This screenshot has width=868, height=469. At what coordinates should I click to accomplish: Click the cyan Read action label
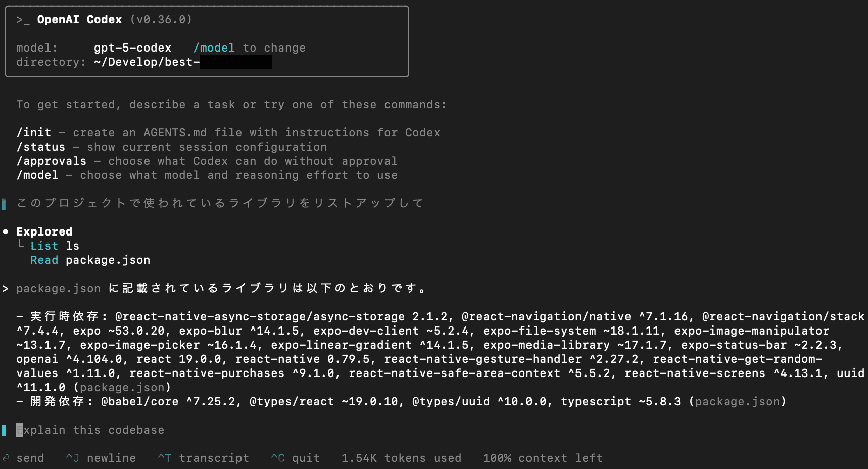(44, 260)
